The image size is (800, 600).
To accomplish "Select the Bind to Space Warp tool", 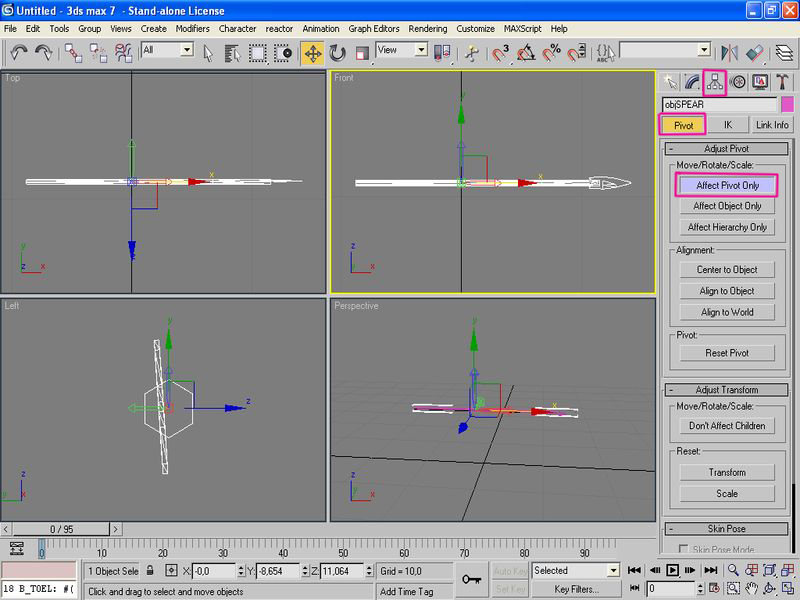I will coord(123,53).
